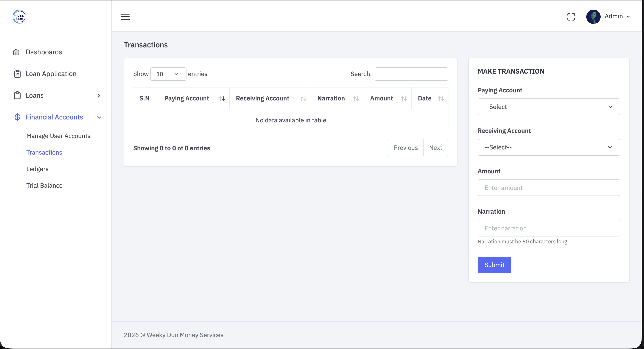The height and width of the screenshot is (349, 644).
Task: Click the footer '2026 © Weeky Duo Money Services'
Action: click(174, 335)
